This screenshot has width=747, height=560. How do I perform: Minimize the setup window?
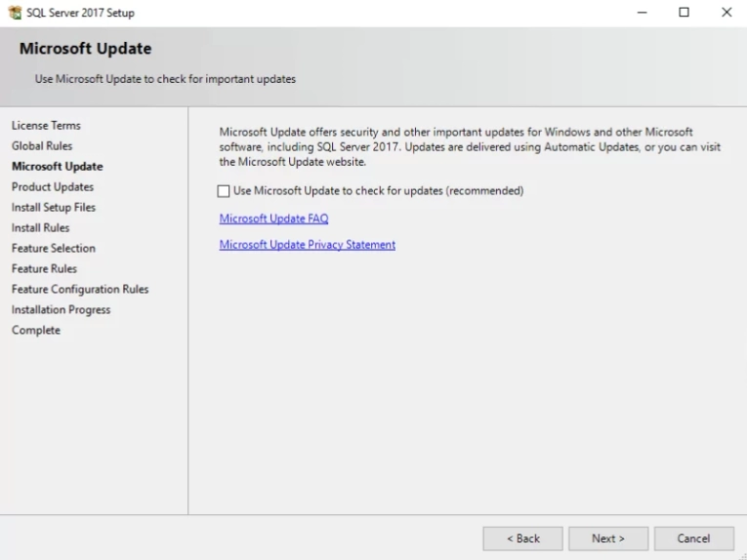coord(642,13)
